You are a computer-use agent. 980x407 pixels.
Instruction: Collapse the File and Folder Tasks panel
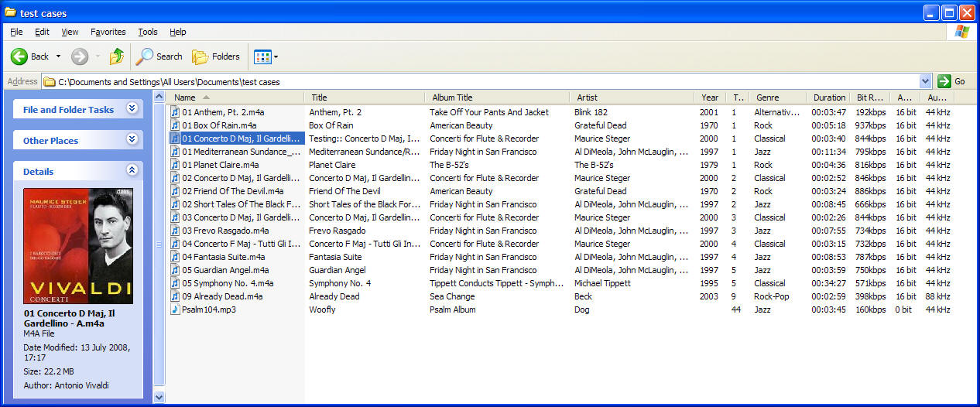(132, 109)
